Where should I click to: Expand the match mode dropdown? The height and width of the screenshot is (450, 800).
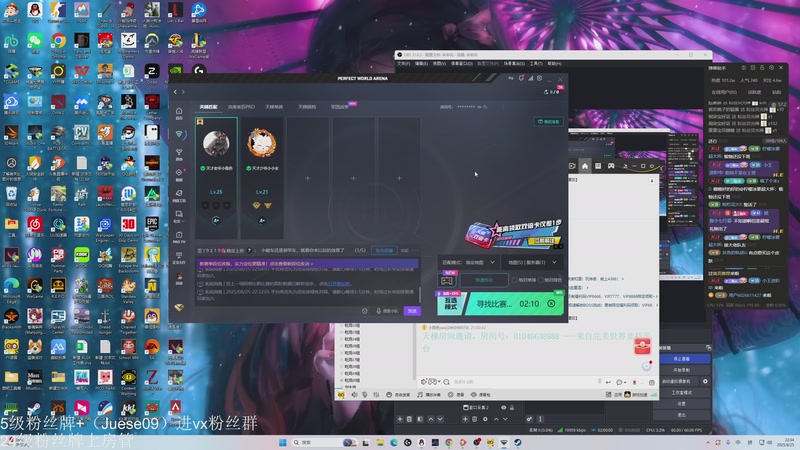click(468, 262)
